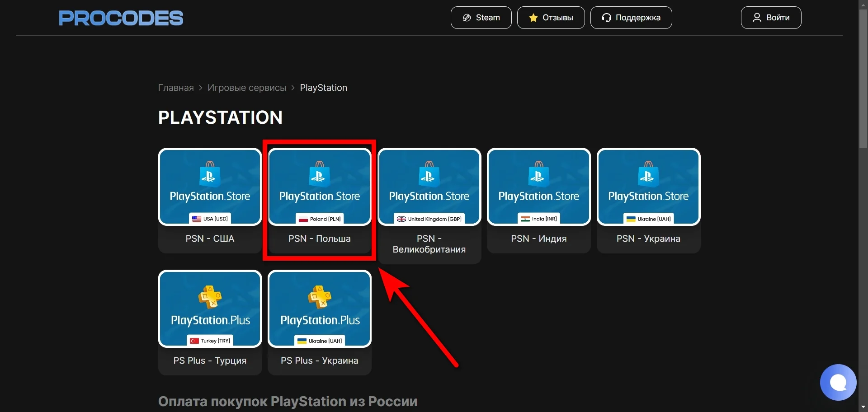Click the PSN - Украина label
Image resolution: width=868 pixels, height=412 pixels.
coord(649,239)
